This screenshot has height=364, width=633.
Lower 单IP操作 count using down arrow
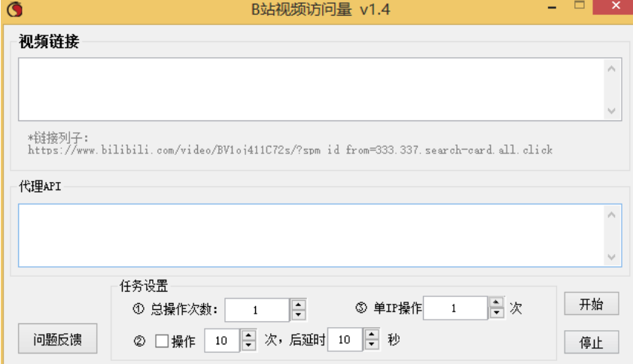pyautogui.click(x=496, y=312)
